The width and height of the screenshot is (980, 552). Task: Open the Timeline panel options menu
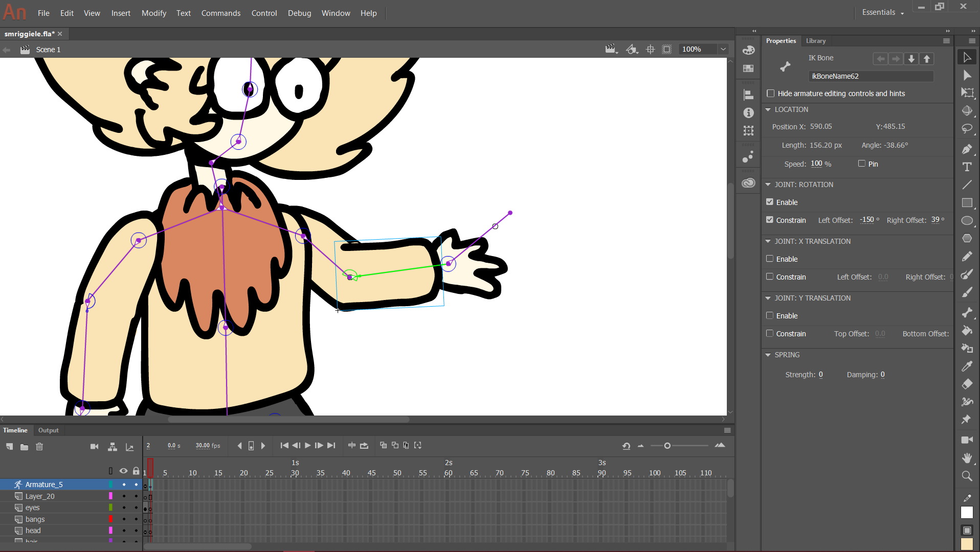tap(727, 430)
